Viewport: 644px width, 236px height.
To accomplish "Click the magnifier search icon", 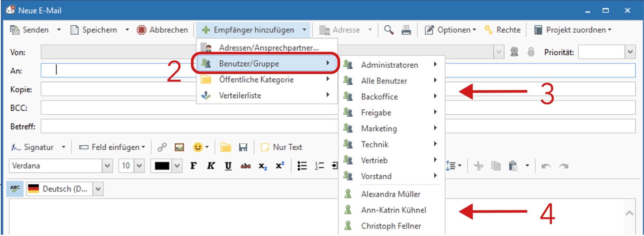I will click(389, 30).
